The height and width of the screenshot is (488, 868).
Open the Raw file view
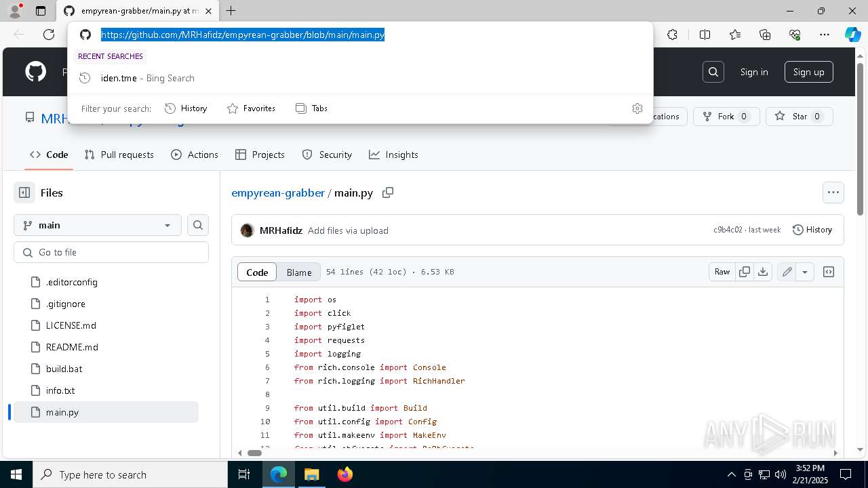point(722,272)
